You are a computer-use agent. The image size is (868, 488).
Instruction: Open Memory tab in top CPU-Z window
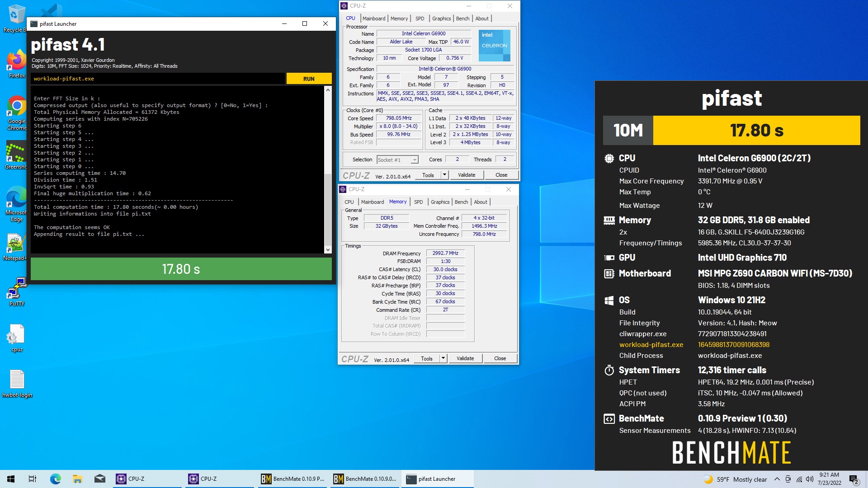pos(399,19)
